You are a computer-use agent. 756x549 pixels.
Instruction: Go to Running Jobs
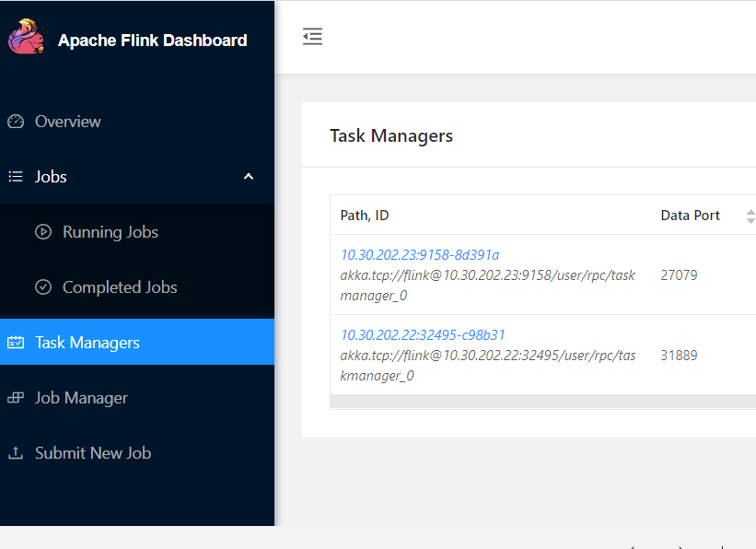pos(137,232)
